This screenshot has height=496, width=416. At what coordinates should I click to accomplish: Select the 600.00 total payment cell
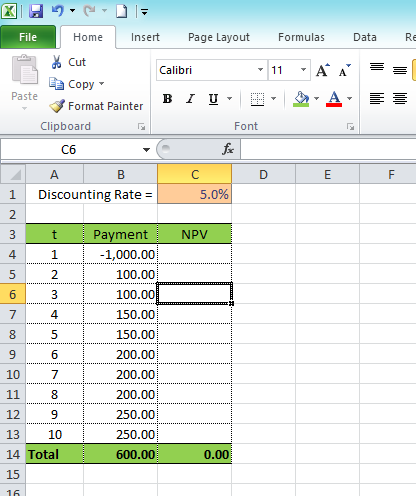click(x=121, y=454)
